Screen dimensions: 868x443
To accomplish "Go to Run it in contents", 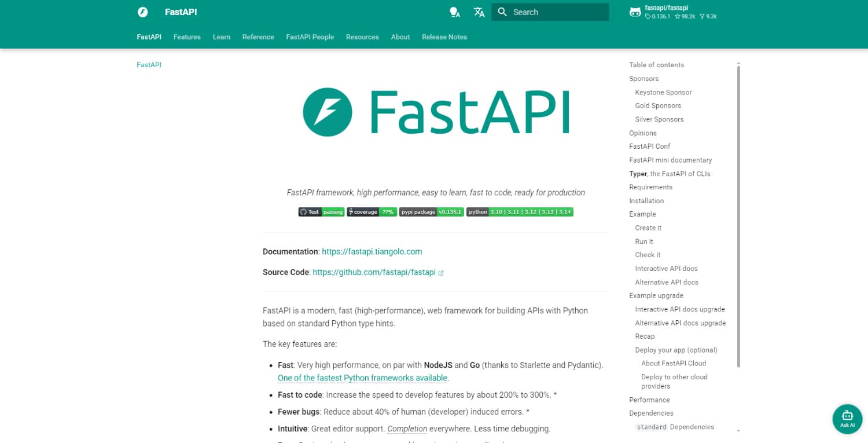I will tap(644, 241).
